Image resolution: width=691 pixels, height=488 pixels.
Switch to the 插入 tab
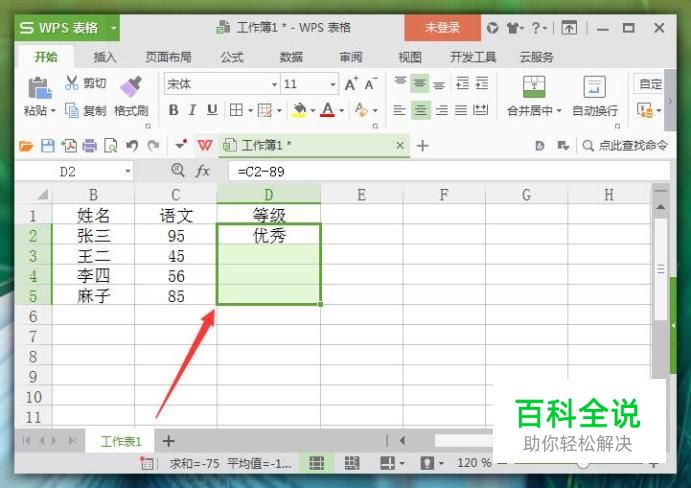[105, 57]
